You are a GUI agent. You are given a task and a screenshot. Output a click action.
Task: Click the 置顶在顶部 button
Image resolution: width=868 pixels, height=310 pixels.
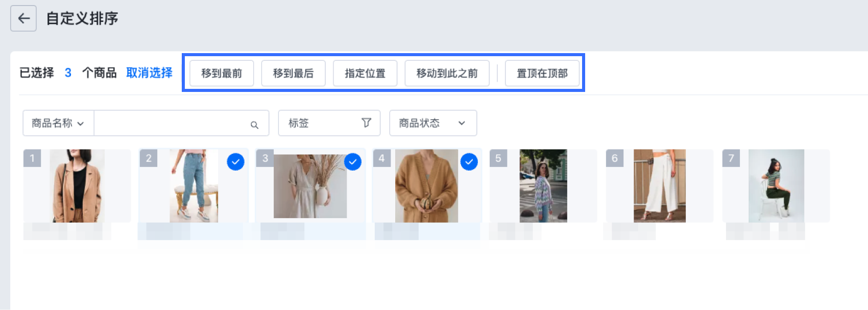coord(542,73)
